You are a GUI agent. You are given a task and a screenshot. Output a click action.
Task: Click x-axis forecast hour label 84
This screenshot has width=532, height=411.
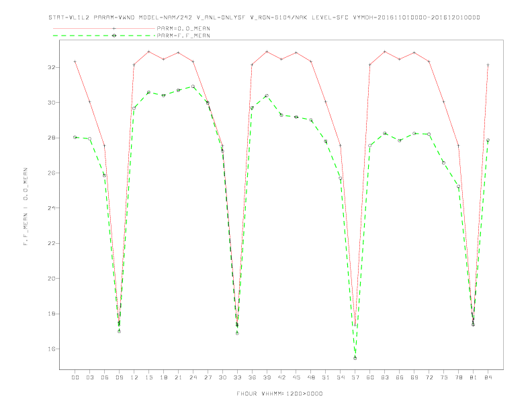488,377
